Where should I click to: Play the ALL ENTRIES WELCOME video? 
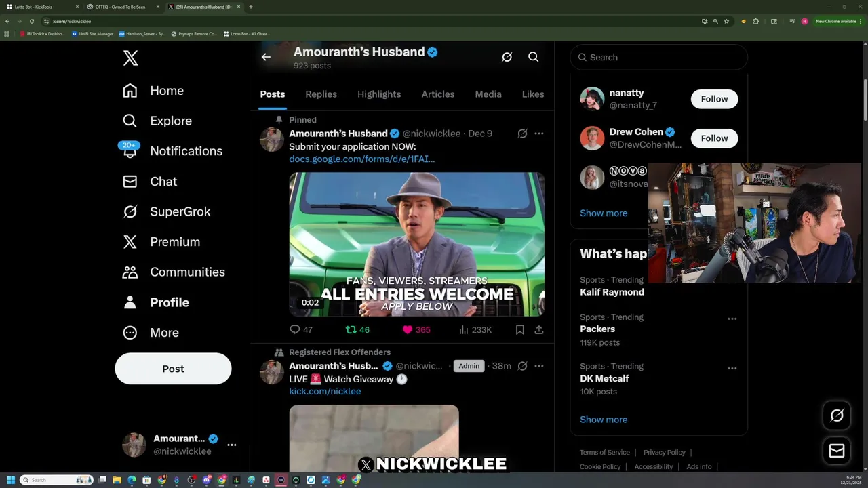click(416, 244)
